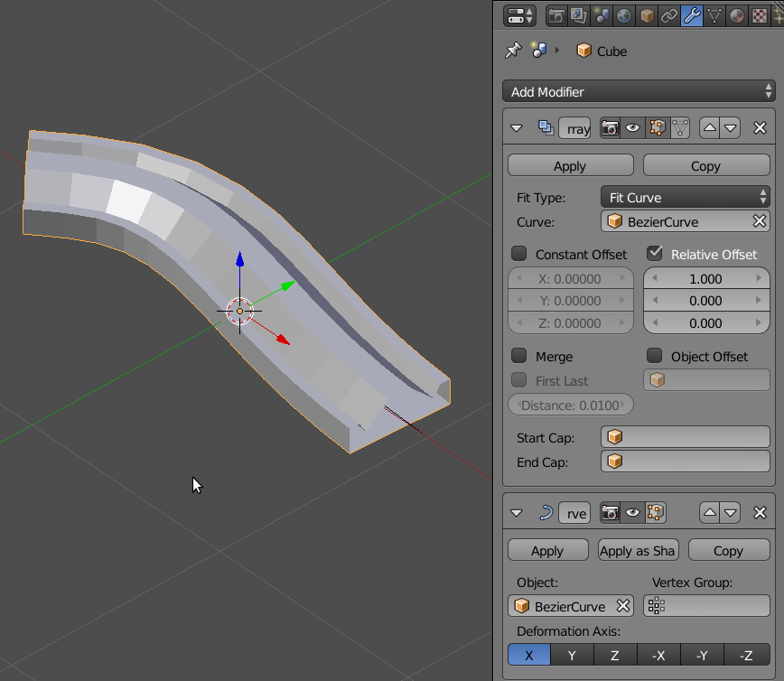This screenshot has height=681, width=784.
Task: Click the pin icon in the breadcrumb header
Action: click(513, 51)
